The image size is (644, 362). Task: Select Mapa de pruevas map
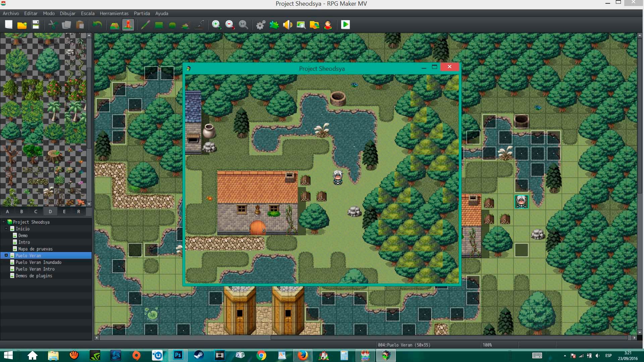coord(35,249)
